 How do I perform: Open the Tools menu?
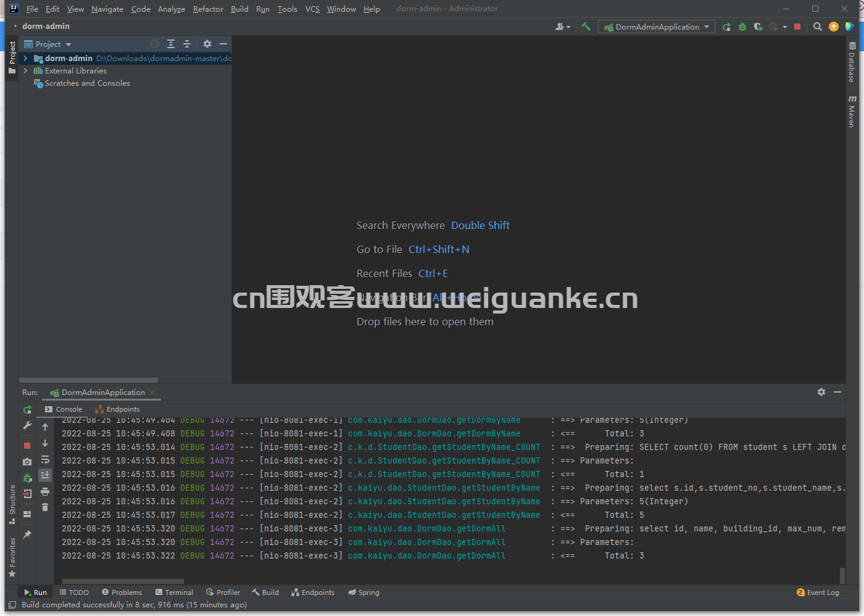[x=287, y=9]
